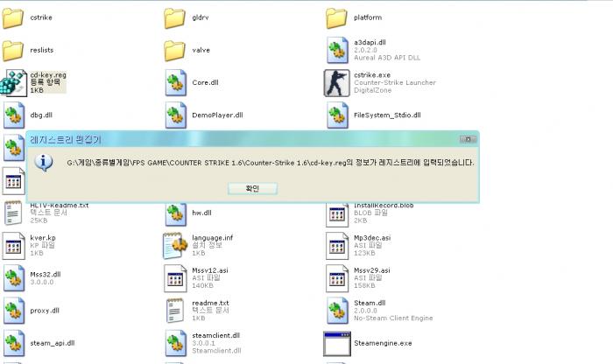Viewport: 613px width, 364px height.
Task: Click the readme.txt file name
Action: coord(210,303)
